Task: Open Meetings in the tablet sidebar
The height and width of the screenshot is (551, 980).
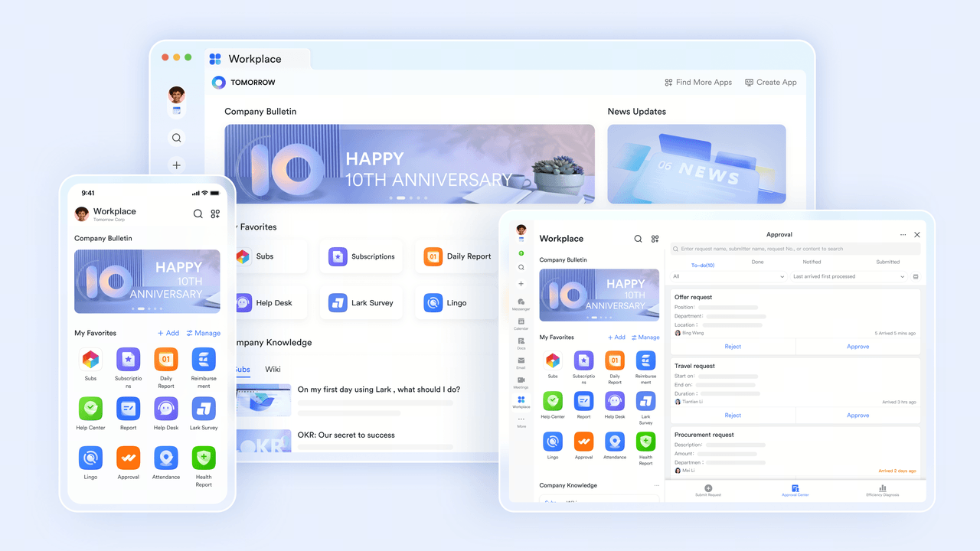Action: point(521,383)
